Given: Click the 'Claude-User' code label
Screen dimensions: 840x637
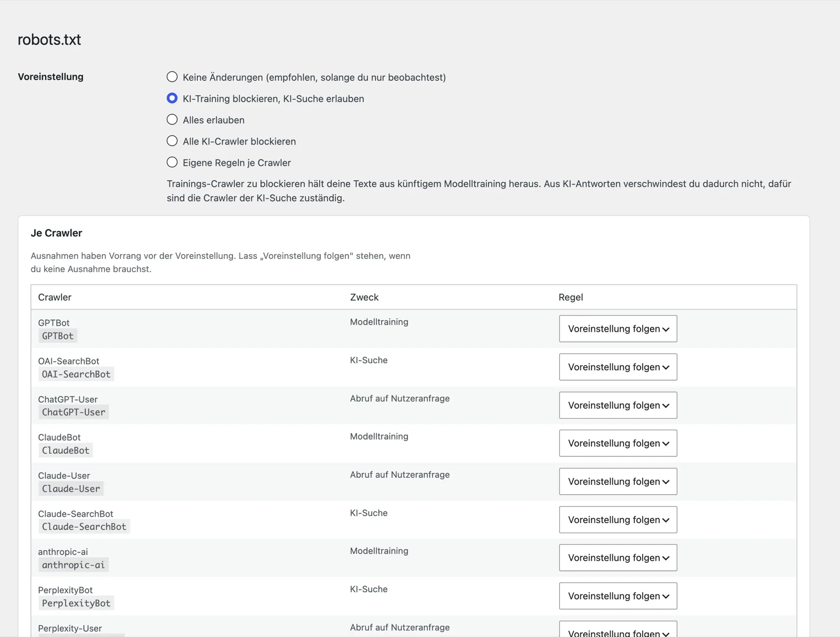Looking at the screenshot, I should [71, 489].
